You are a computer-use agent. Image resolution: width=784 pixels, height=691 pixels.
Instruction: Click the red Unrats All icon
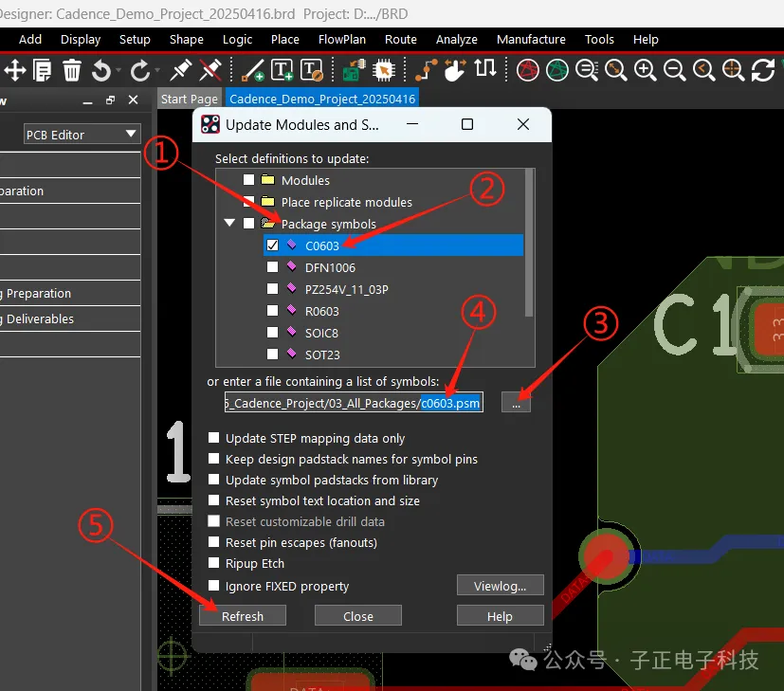click(527, 70)
